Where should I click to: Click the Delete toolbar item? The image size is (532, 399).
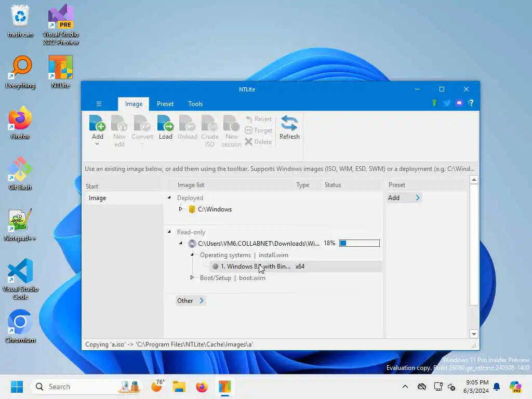click(x=259, y=141)
